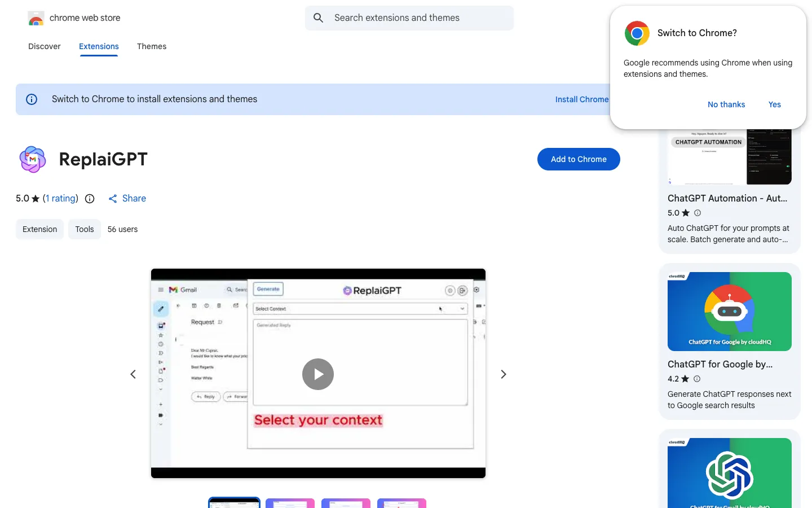Click the Share icon
The image size is (812, 508).
pyautogui.click(x=113, y=199)
